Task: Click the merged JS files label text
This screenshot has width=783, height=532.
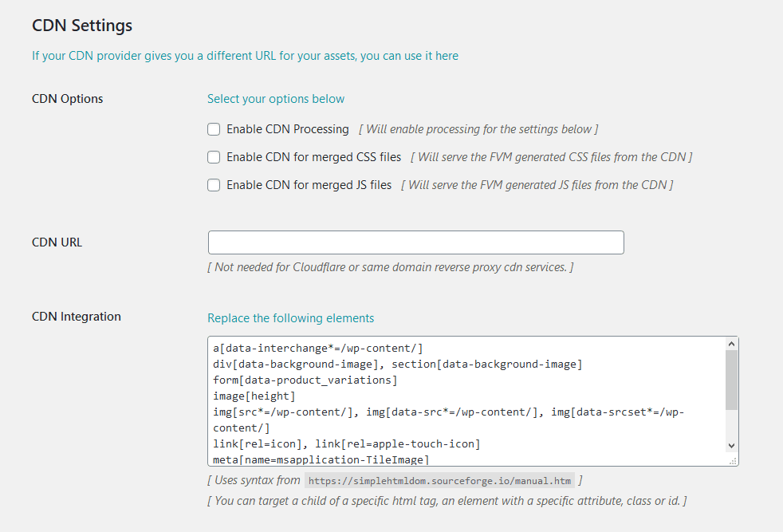Action: click(309, 185)
